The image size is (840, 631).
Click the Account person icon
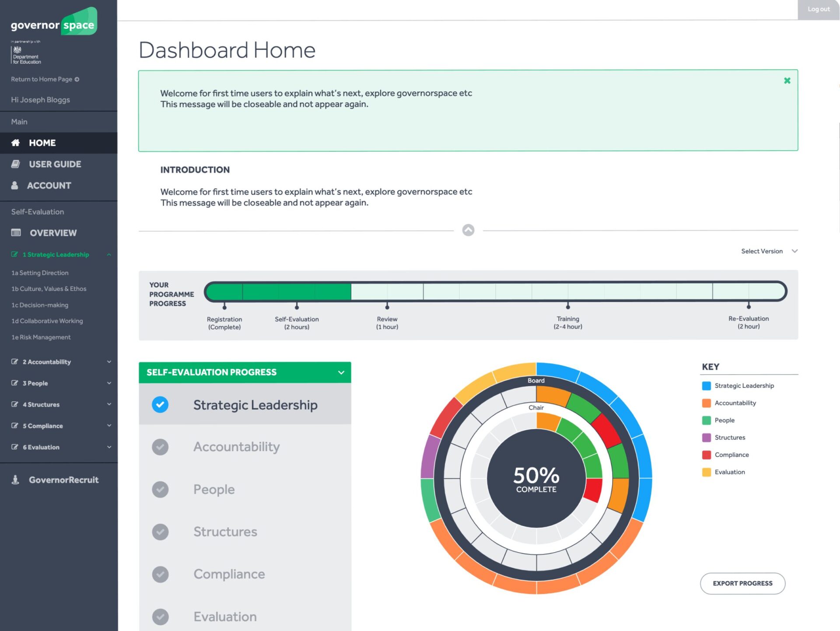tap(15, 186)
